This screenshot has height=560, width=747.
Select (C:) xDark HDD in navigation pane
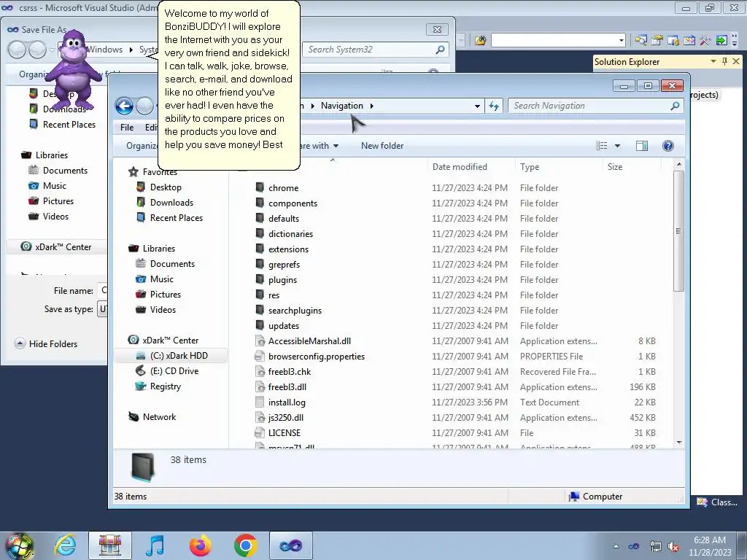pos(171,356)
